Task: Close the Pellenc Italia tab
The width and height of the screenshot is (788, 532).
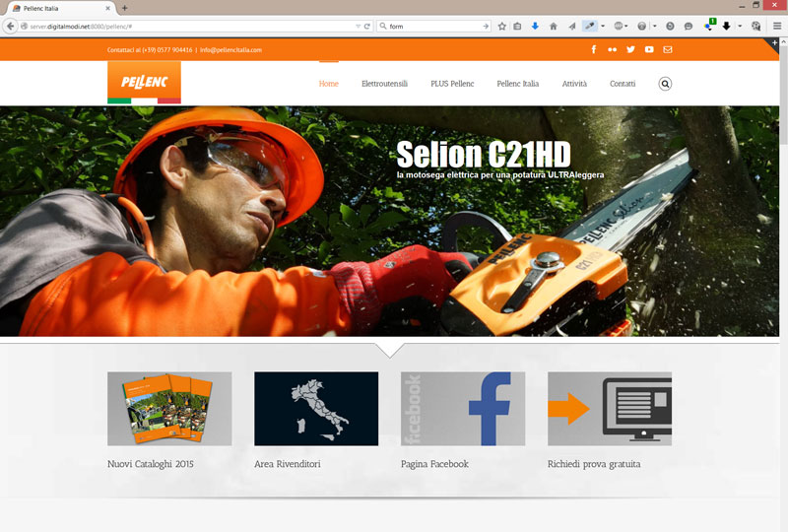Action: click(x=107, y=8)
